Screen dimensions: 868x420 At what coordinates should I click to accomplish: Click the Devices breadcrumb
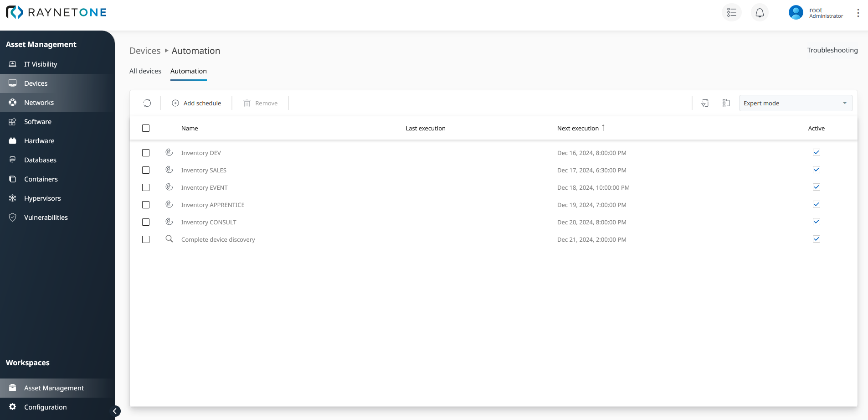145,51
